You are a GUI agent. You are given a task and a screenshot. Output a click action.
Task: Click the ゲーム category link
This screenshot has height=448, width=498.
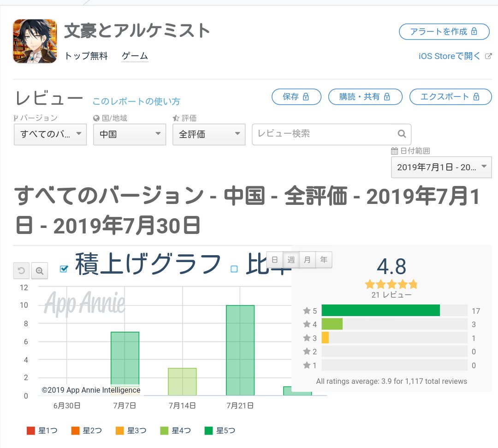pyautogui.click(x=135, y=56)
